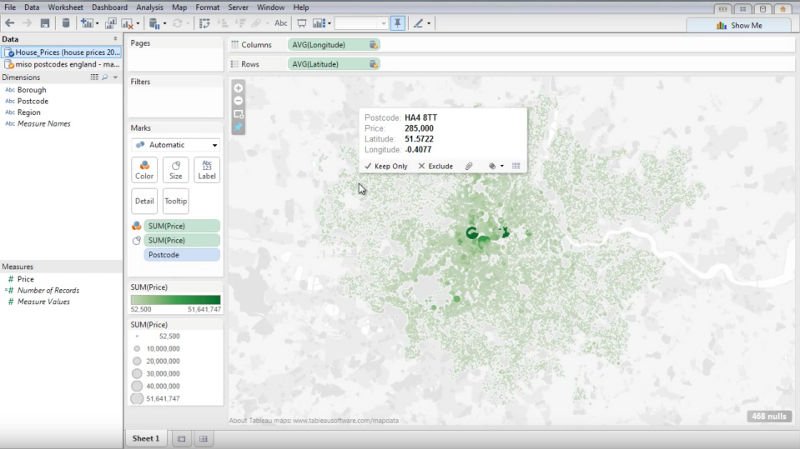Click the 51,641,747 size legend circle

pyautogui.click(x=137, y=398)
